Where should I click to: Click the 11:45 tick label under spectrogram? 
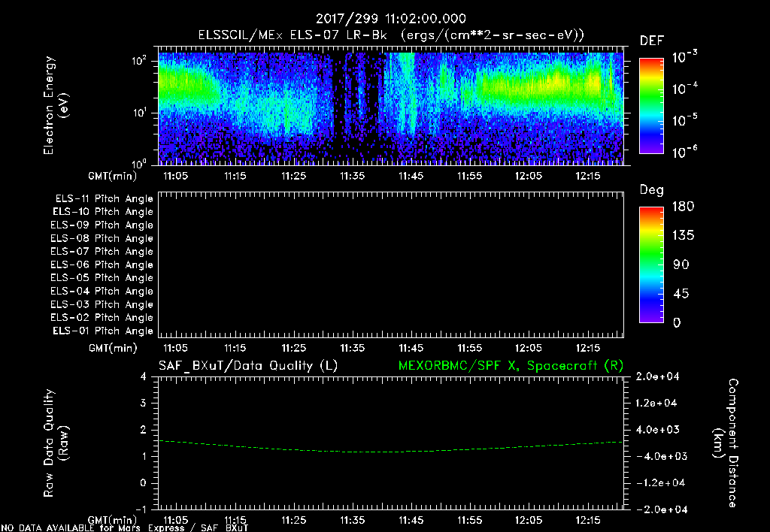click(x=411, y=176)
